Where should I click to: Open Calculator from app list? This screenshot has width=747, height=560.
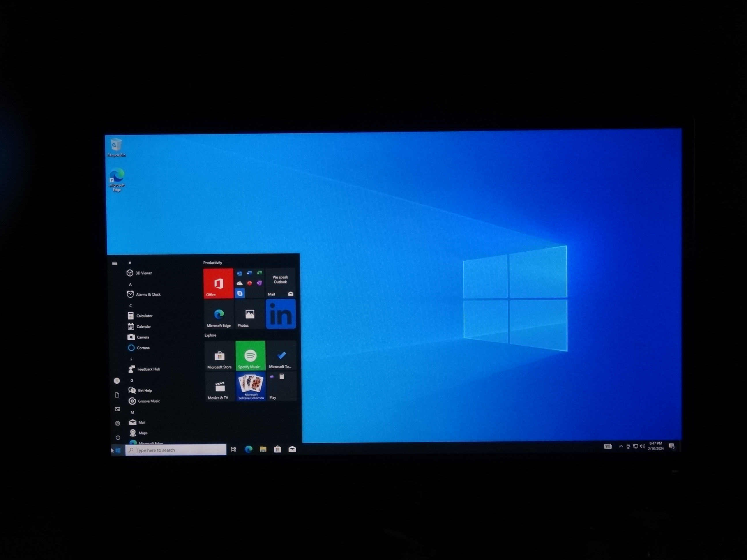[x=140, y=316]
